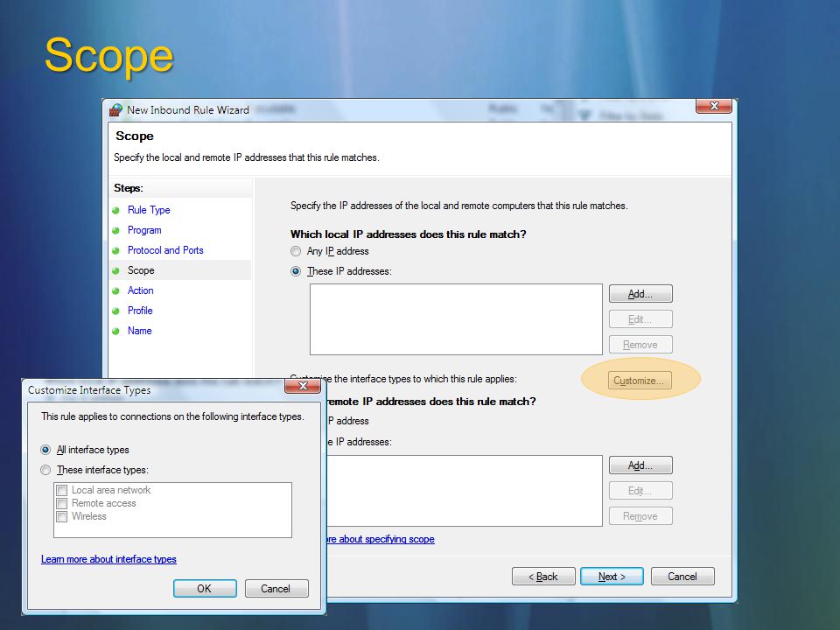The image size is (840, 630).
Task: Open the Customize interface types button
Action: (640, 381)
